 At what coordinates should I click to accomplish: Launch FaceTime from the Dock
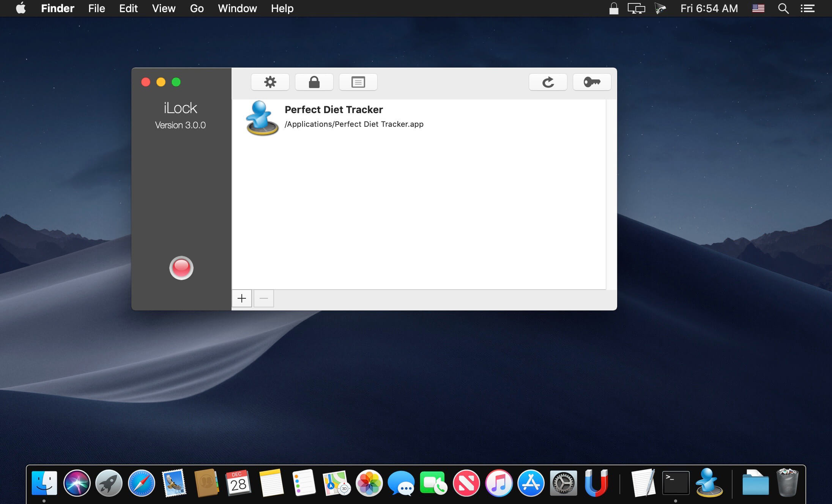(434, 483)
